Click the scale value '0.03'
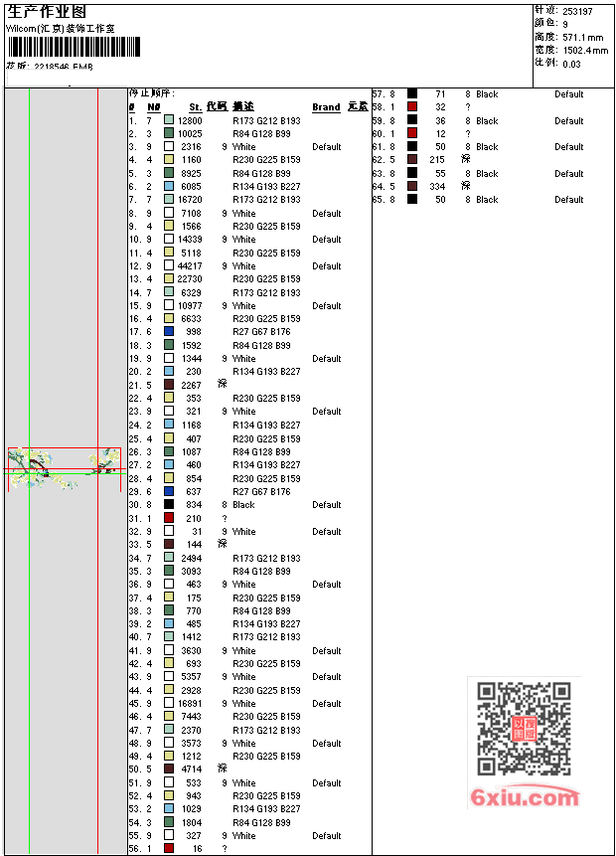 [572, 64]
